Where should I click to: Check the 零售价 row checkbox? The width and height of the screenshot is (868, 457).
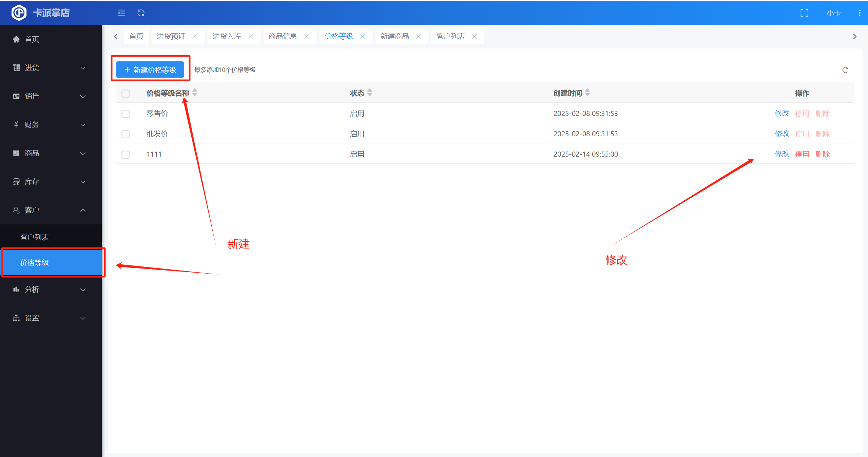click(x=126, y=114)
